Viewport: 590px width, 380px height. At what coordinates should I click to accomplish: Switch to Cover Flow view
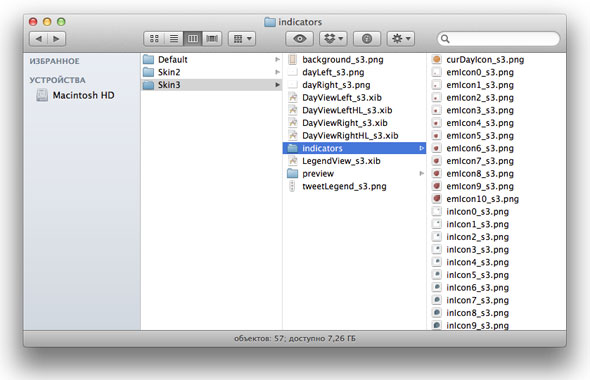pyautogui.click(x=212, y=39)
